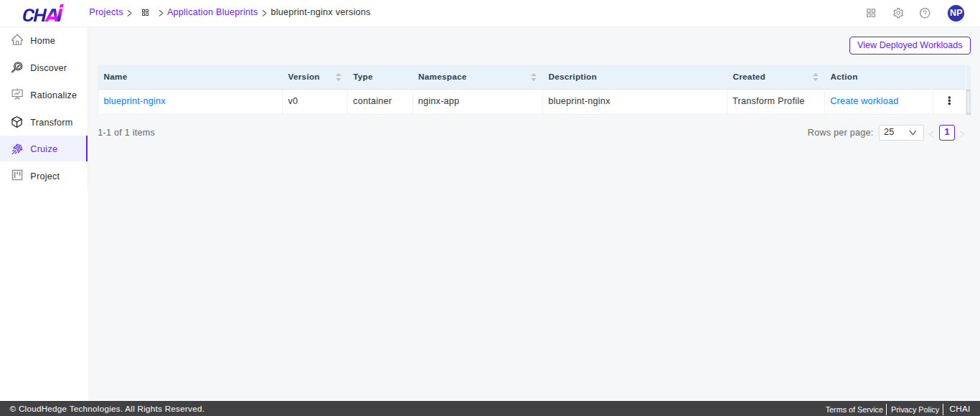Expand the rows per page dropdown

(x=900, y=133)
